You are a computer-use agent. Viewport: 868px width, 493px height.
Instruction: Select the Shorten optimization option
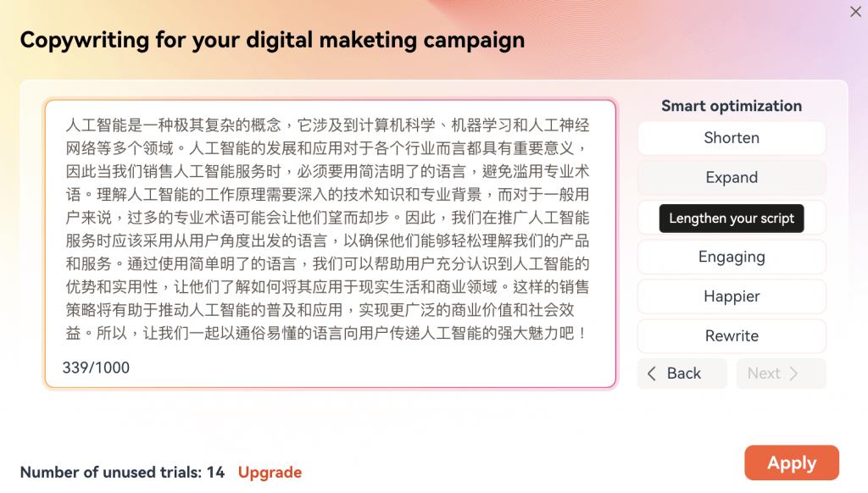pyautogui.click(x=732, y=138)
